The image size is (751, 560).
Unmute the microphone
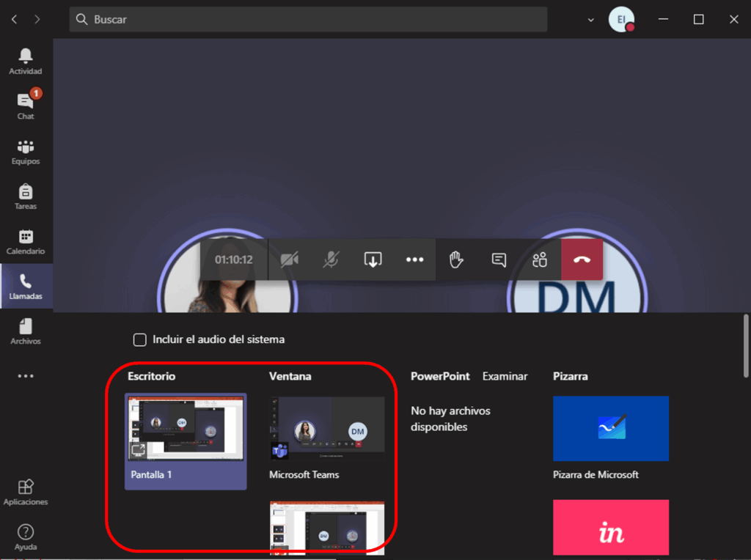point(331,259)
